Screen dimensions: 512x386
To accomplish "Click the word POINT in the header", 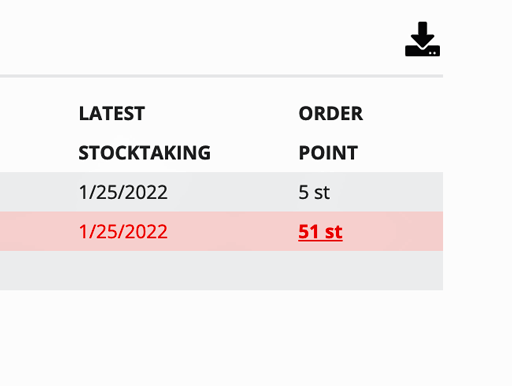I will click(328, 153).
